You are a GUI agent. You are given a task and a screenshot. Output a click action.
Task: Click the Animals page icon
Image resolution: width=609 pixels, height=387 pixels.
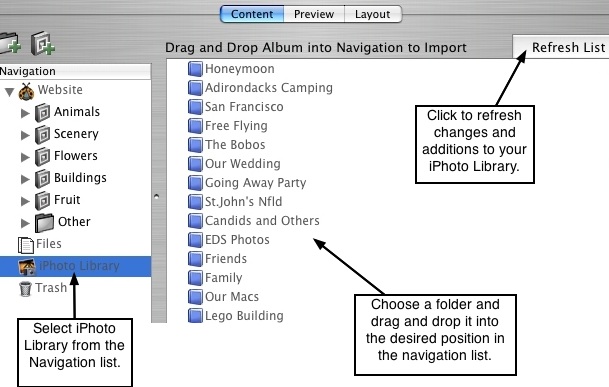click(x=42, y=113)
